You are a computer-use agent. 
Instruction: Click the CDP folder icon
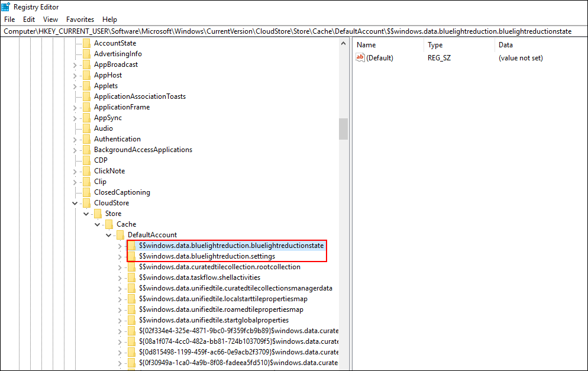(86, 160)
